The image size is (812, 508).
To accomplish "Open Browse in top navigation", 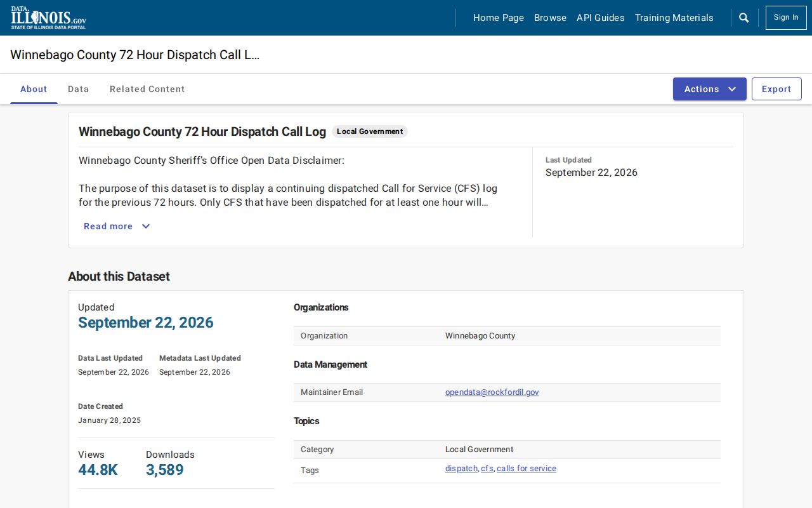I will (550, 18).
